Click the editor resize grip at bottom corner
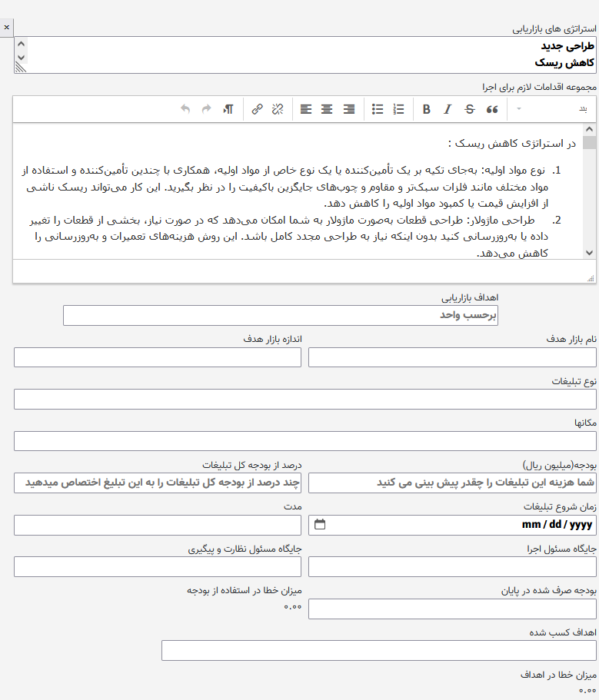The width and height of the screenshot is (599, 700). (591, 278)
